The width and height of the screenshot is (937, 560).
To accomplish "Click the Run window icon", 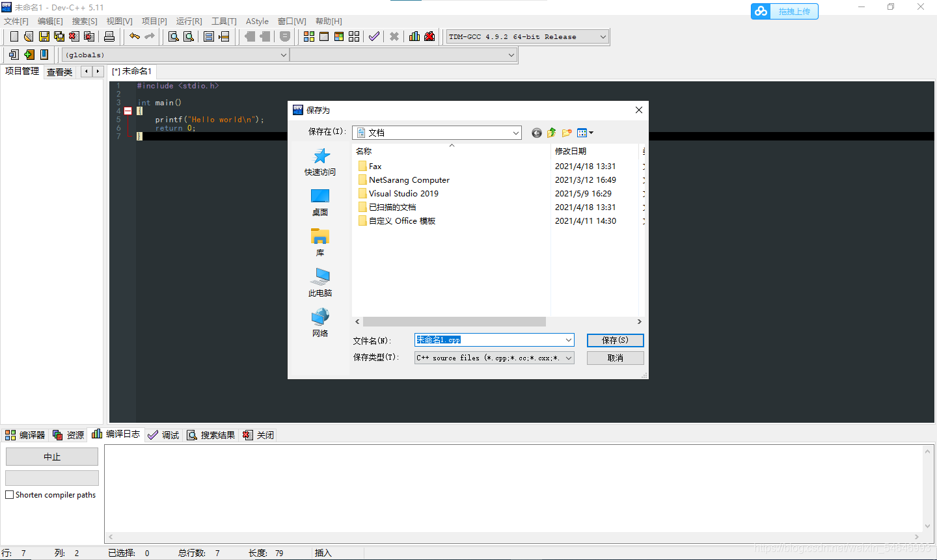I will coord(324,36).
